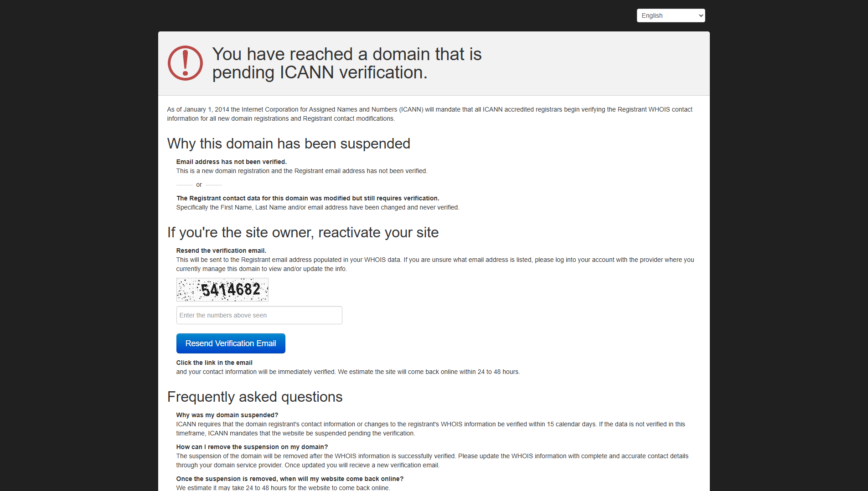Click the captcha image showing 5414682

222,290
